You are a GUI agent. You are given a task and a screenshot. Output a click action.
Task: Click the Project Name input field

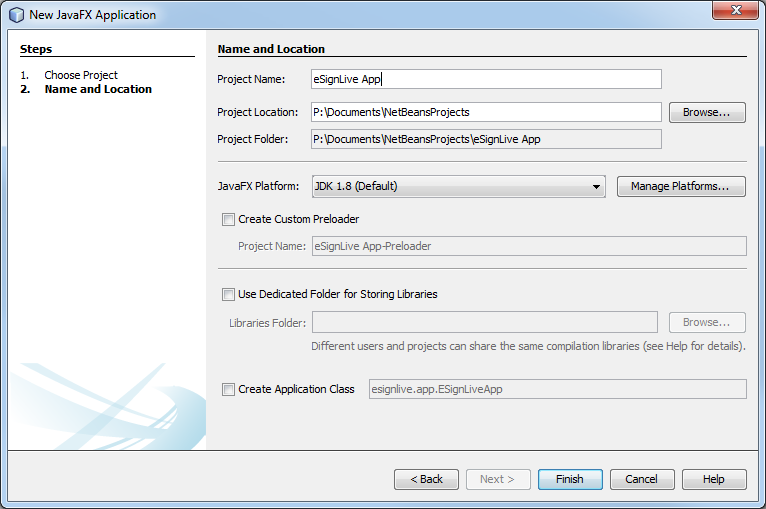pyautogui.click(x=486, y=79)
